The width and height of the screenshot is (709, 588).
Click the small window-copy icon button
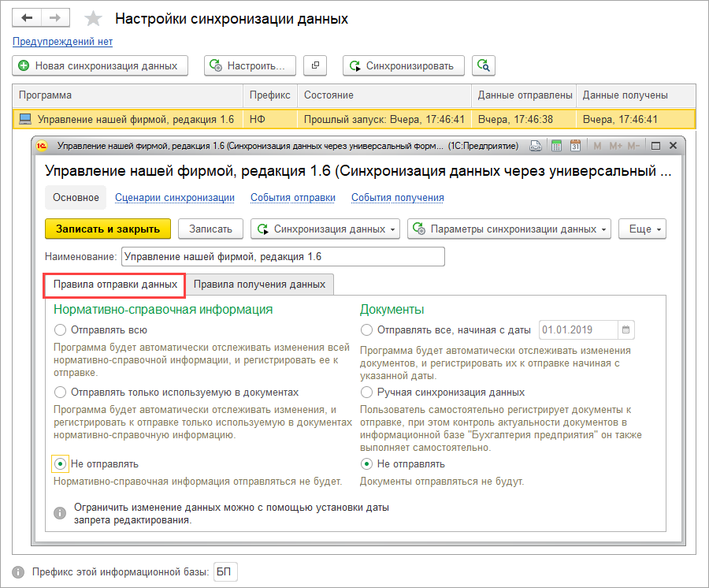(315, 65)
